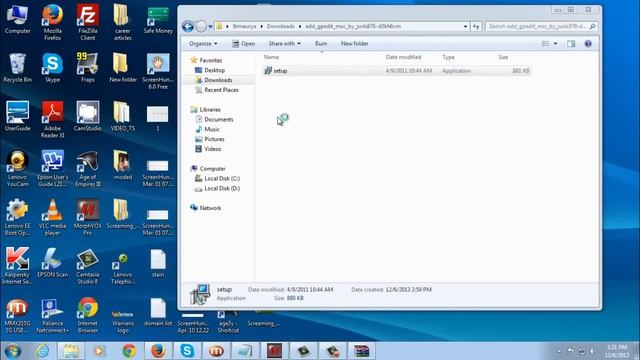Image resolution: width=640 pixels, height=360 pixels.
Task: Select Downloads in navigation pane
Action: coord(218,80)
